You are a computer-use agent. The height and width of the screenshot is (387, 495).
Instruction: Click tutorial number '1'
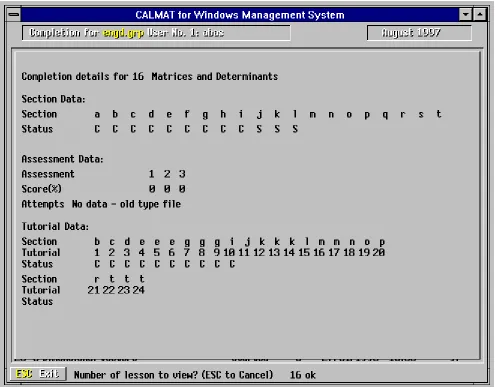97,253
